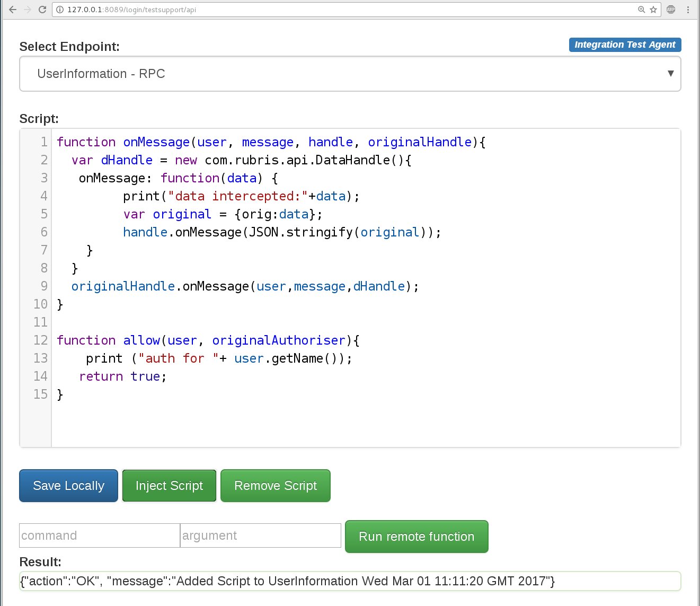700x606 pixels.
Task: Click the 'Result:' label
Action: pos(40,562)
